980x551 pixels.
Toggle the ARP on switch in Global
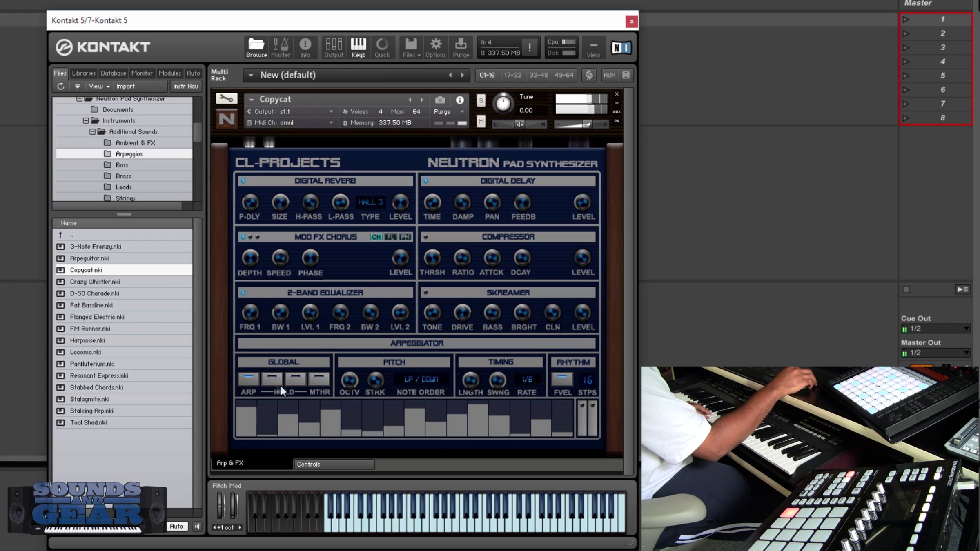[x=248, y=378]
